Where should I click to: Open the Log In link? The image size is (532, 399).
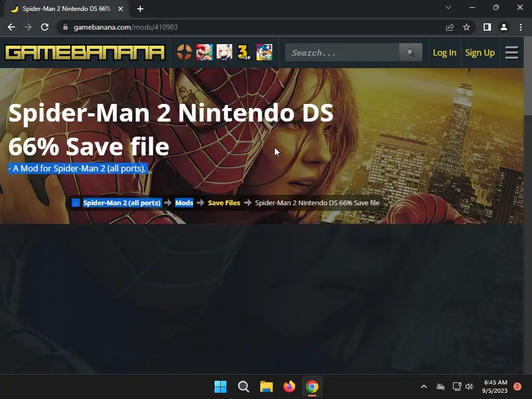[x=445, y=52]
